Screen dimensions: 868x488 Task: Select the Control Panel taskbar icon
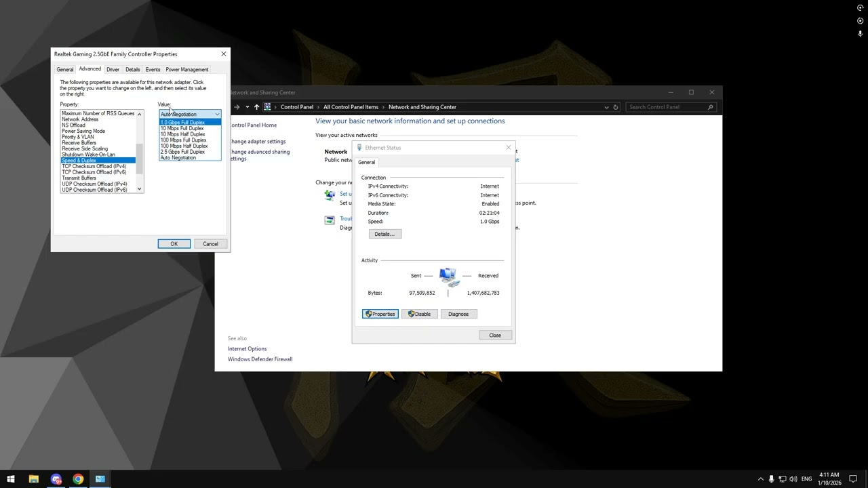coord(100,479)
